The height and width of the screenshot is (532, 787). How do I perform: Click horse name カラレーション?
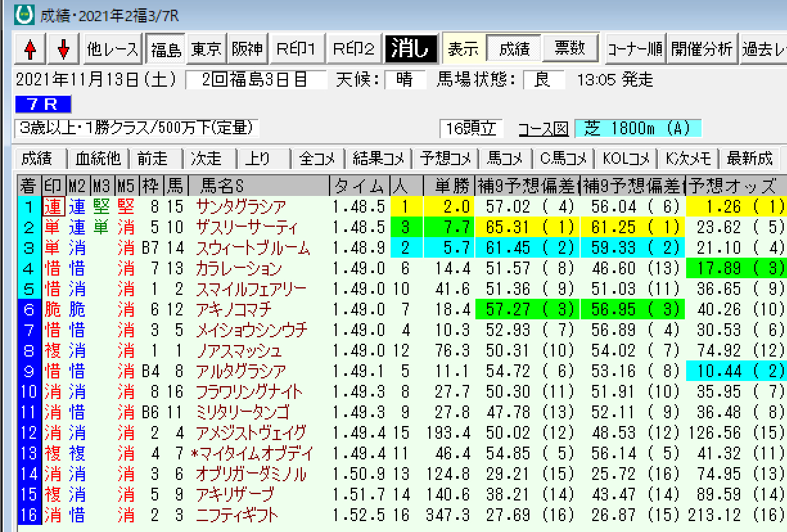pos(239,269)
